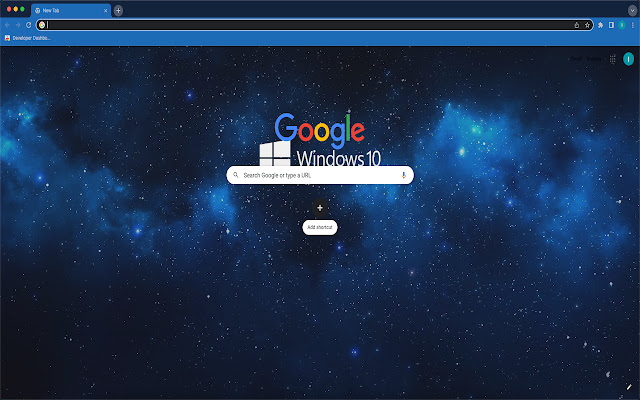640x400 pixels.
Task: Toggle the browser side panel
Action: [611, 25]
